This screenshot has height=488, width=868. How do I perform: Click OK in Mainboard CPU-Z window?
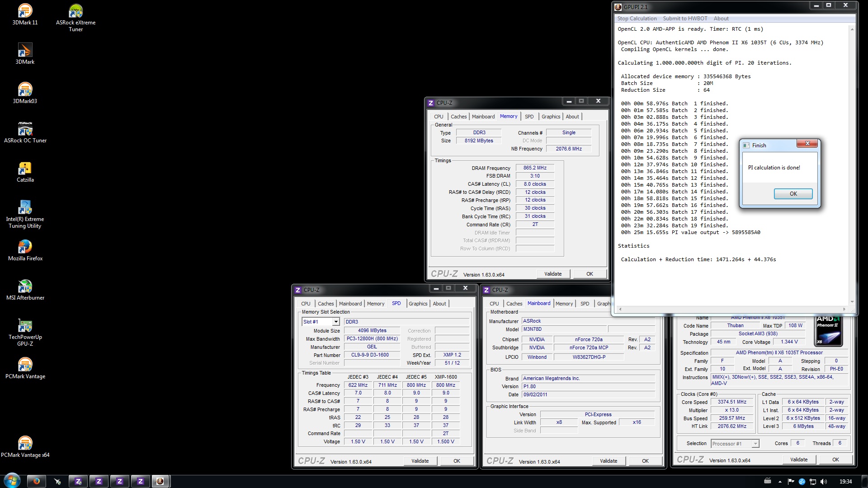tap(645, 461)
